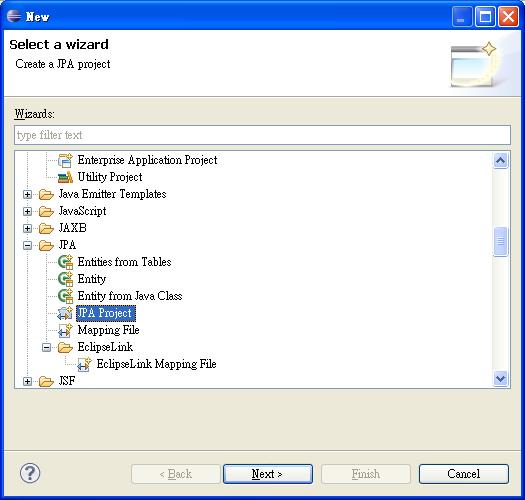Collapse the EclipseLink subfolder
This screenshot has width=525, height=500.
click(46, 347)
